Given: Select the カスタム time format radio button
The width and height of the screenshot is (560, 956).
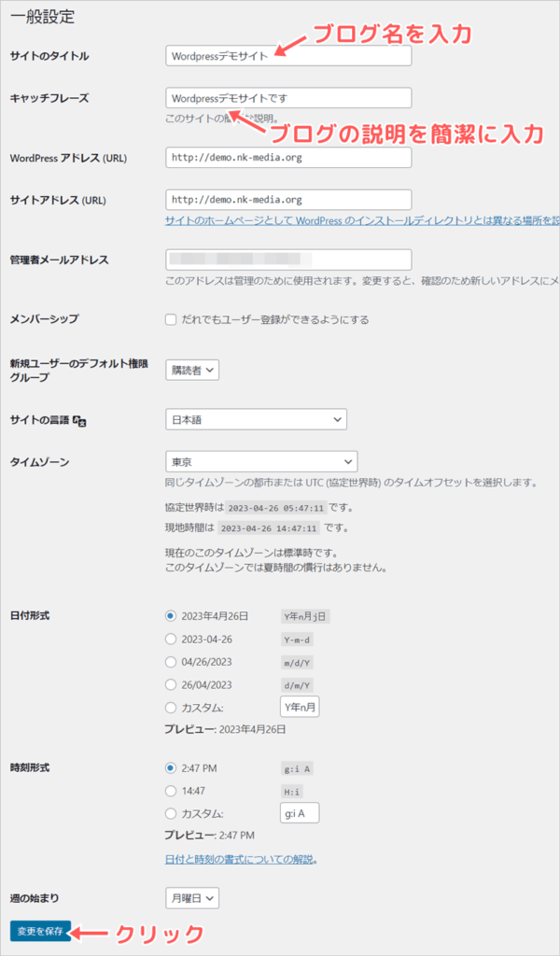Looking at the screenshot, I should click(171, 813).
